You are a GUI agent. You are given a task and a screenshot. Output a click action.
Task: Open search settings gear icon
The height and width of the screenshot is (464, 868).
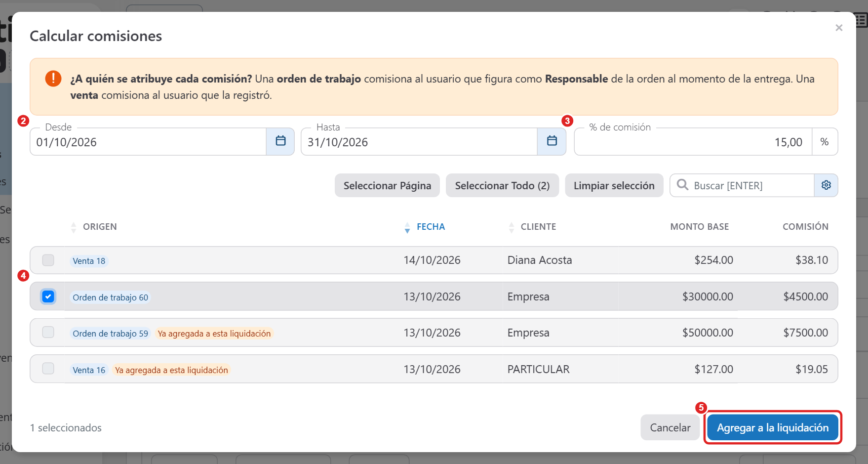(x=826, y=185)
